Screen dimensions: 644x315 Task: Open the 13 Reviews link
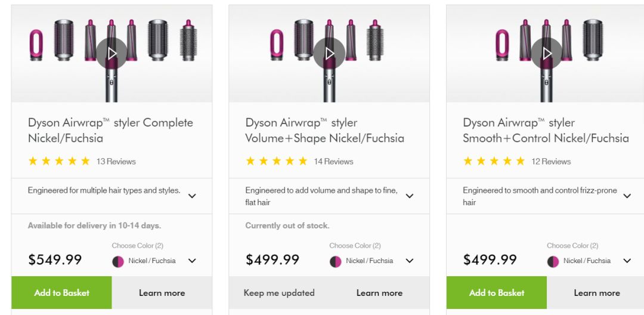[x=116, y=162]
